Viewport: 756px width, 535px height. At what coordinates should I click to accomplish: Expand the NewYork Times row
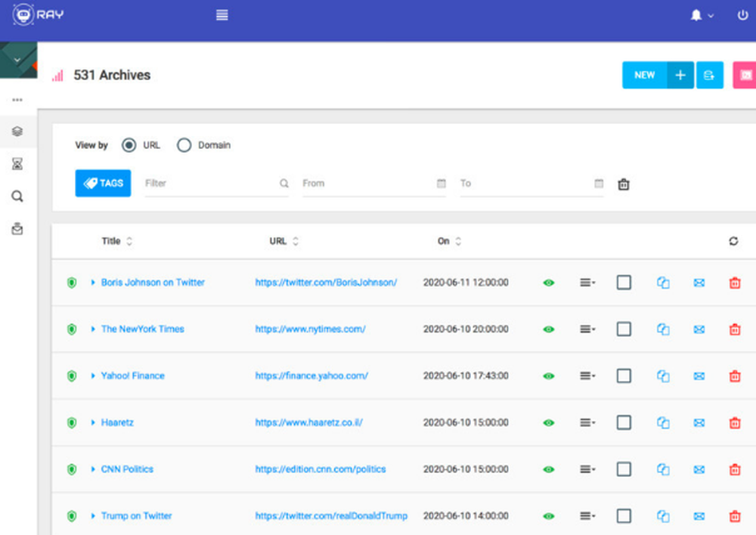[x=93, y=329]
